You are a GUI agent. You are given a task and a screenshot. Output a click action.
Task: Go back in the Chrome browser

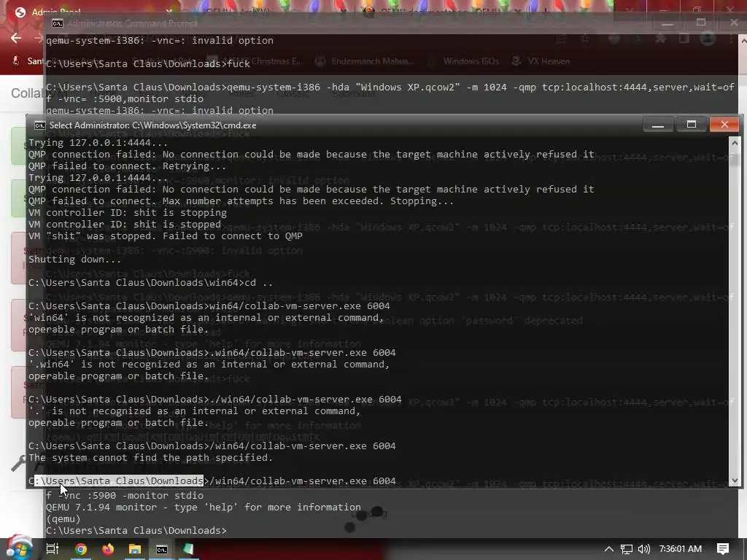click(16, 38)
